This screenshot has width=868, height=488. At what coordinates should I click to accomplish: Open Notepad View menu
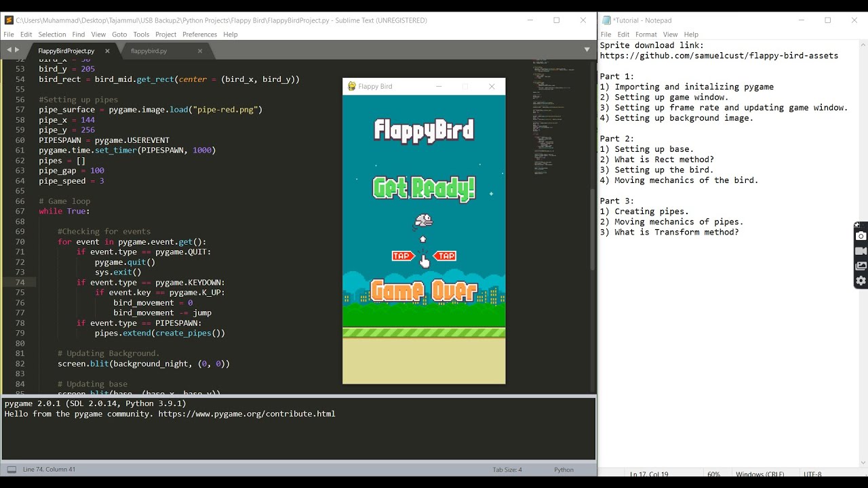tap(670, 35)
